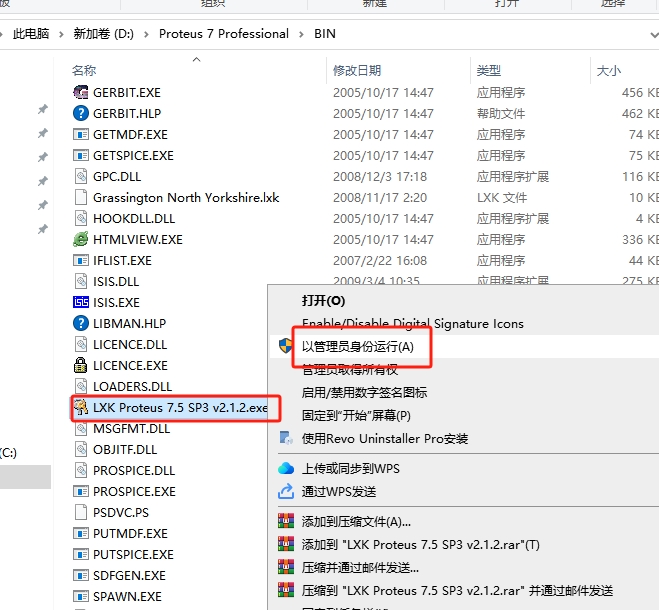Click the LXK 文件 type cell
The width and height of the screenshot is (659, 610).
[501, 198]
